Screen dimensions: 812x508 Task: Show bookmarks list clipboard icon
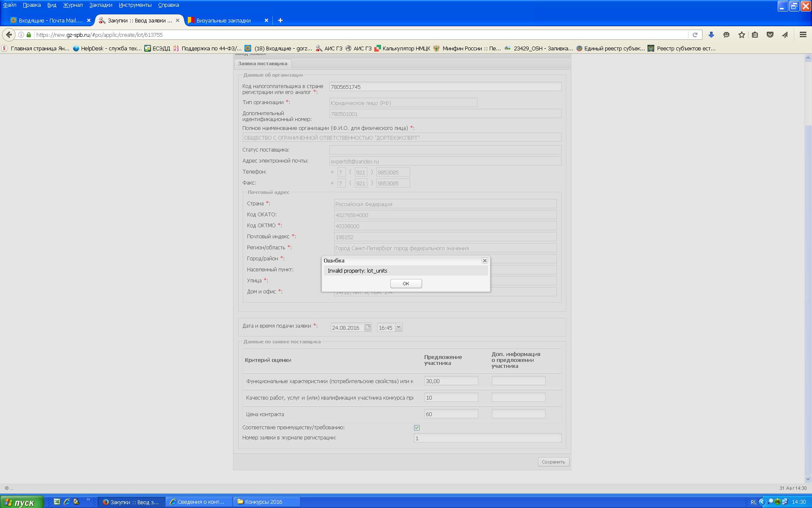point(755,35)
